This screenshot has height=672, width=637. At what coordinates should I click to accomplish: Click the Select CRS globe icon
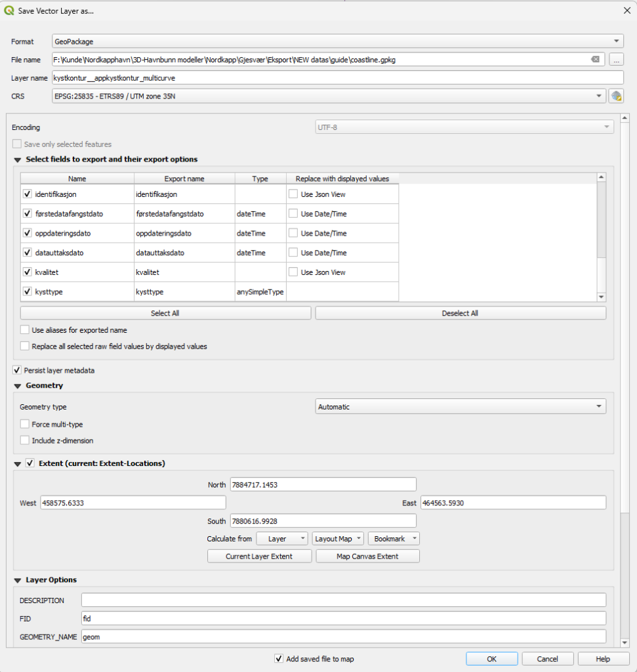[x=615, y=96]
